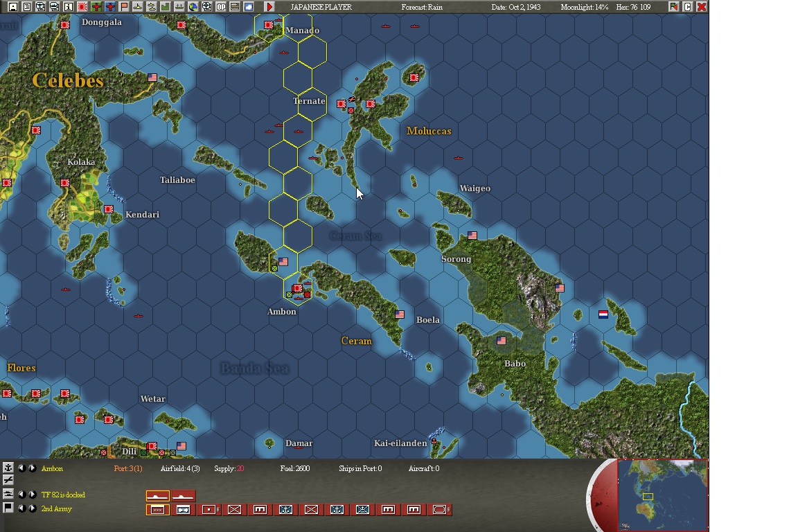The height and width of the screenshot is (532, 798).
Task: Click the cloud weather toolbar icon
Action: 249,7
